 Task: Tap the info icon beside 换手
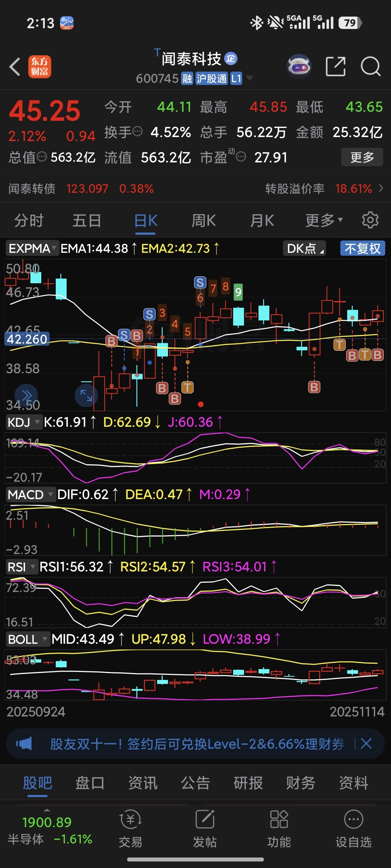coord(137,131)
